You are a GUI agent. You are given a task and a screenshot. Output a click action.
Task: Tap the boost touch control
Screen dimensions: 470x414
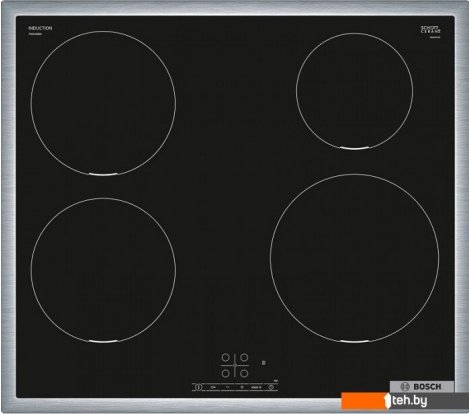256,387
